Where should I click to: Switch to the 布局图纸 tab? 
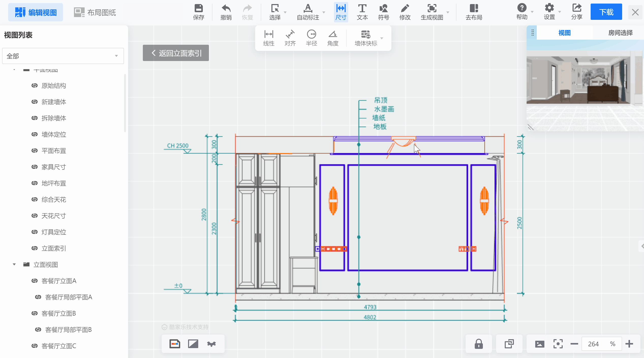(95, 12)
